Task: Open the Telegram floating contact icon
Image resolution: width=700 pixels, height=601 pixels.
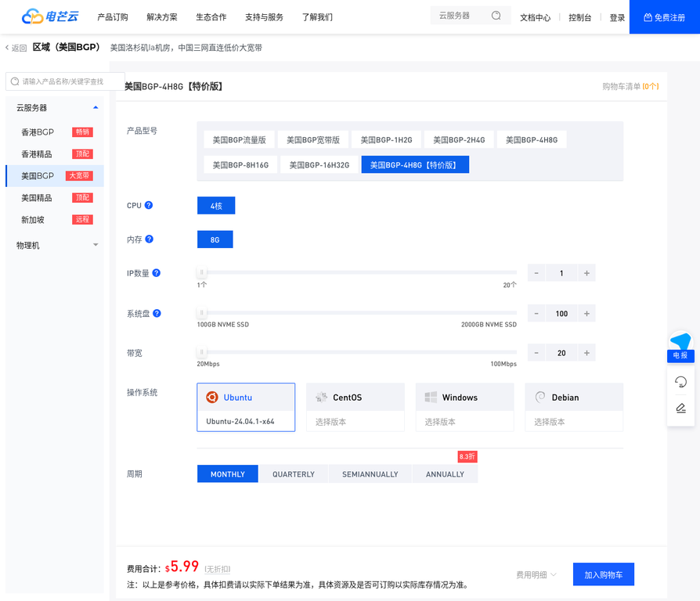Action: pyautogui.click(x=680, y=342)
